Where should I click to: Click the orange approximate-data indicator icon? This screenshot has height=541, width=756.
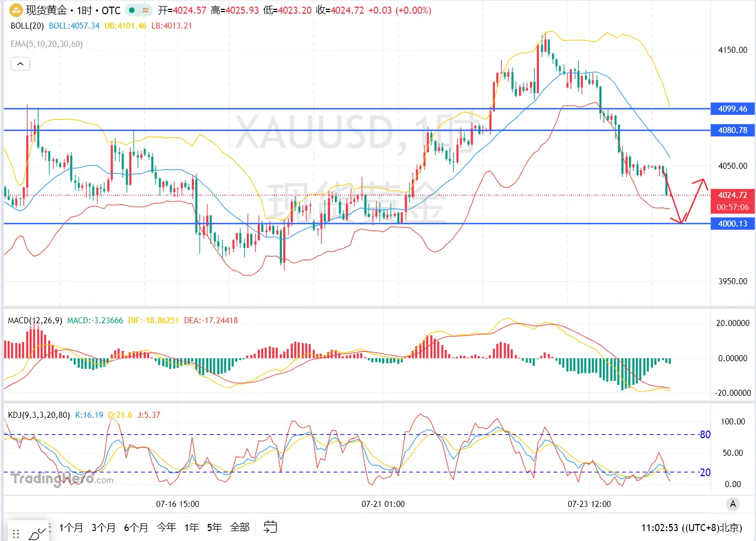coord(146,10)
